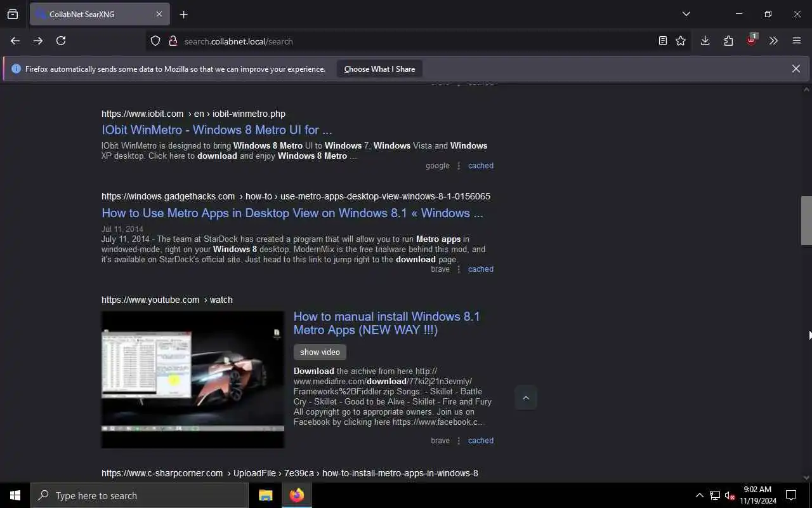Click the page vertical scrollbar thumb

(x=806, y=220)
